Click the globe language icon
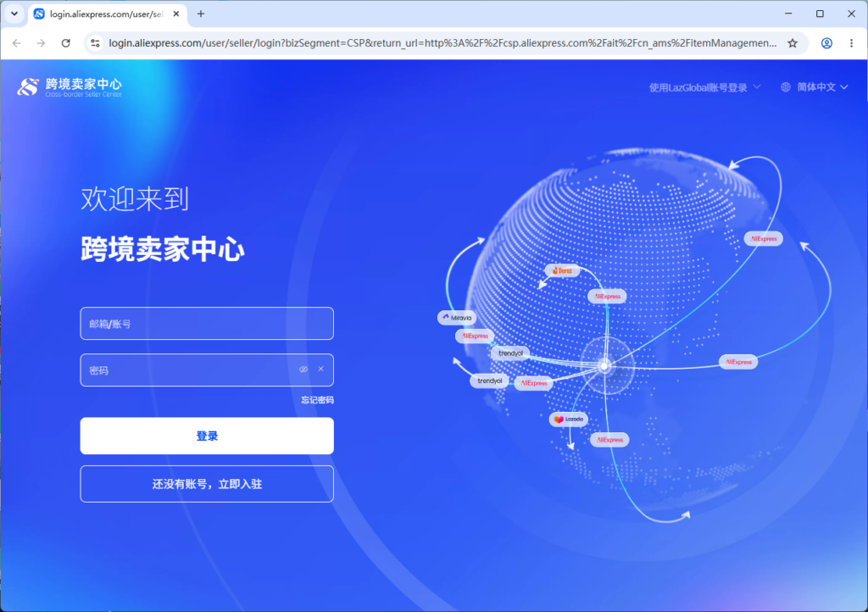 coord(786,86)
